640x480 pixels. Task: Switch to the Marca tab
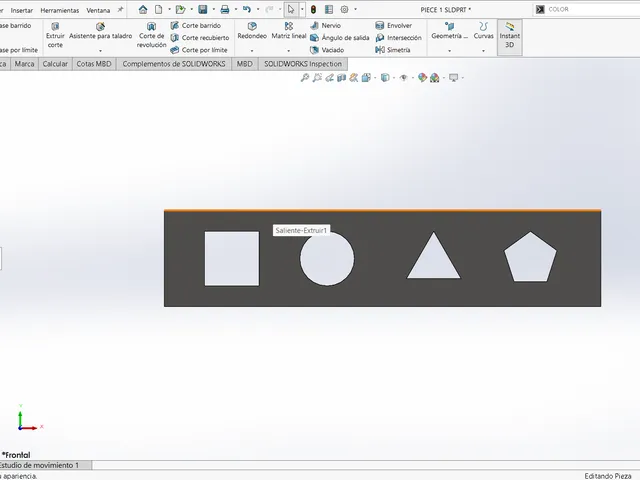[x=24, y=64]
